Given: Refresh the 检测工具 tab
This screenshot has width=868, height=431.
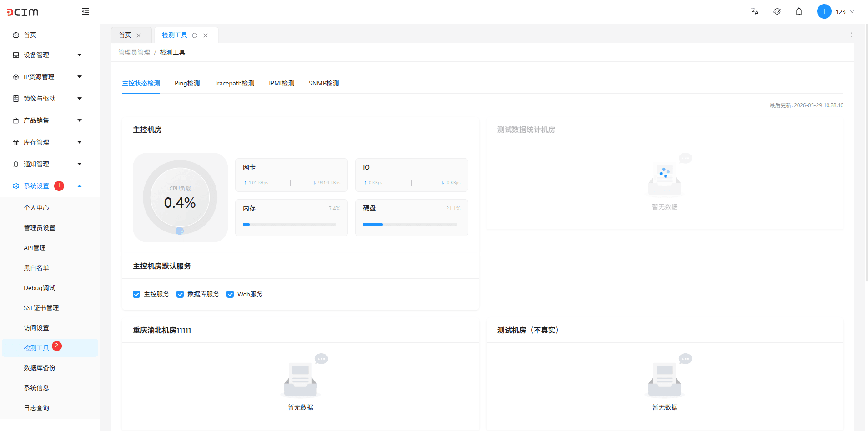Looking at the screenshot, I should 195,35.
